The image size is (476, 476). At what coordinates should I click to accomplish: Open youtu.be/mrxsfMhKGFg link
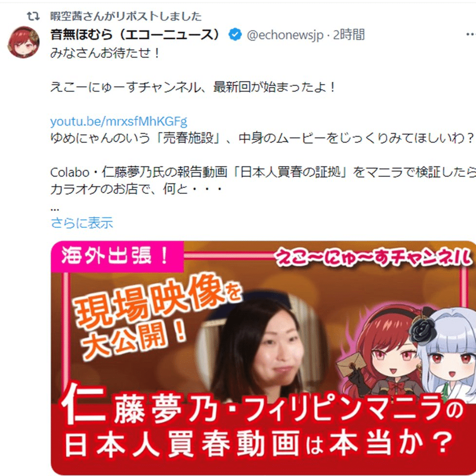(119, 121)
